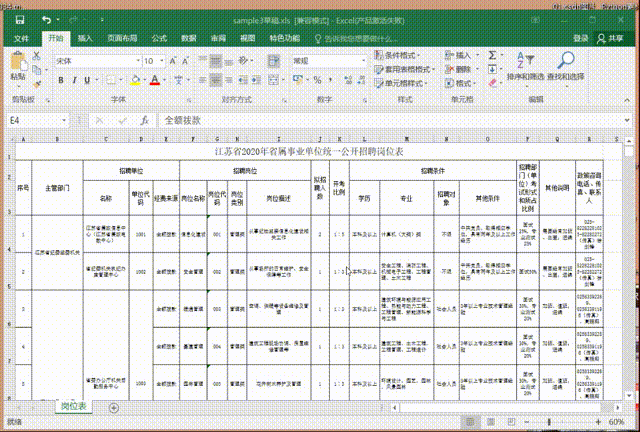
Task: Click the Copy icon
Action: click(x=37, y=70)
